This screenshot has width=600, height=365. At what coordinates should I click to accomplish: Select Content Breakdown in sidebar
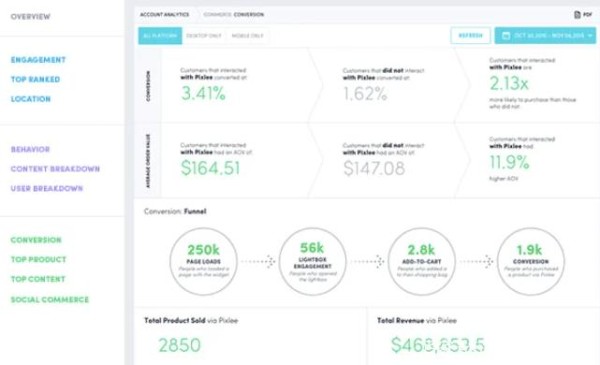pyautogui.click(x=55, y=169)
